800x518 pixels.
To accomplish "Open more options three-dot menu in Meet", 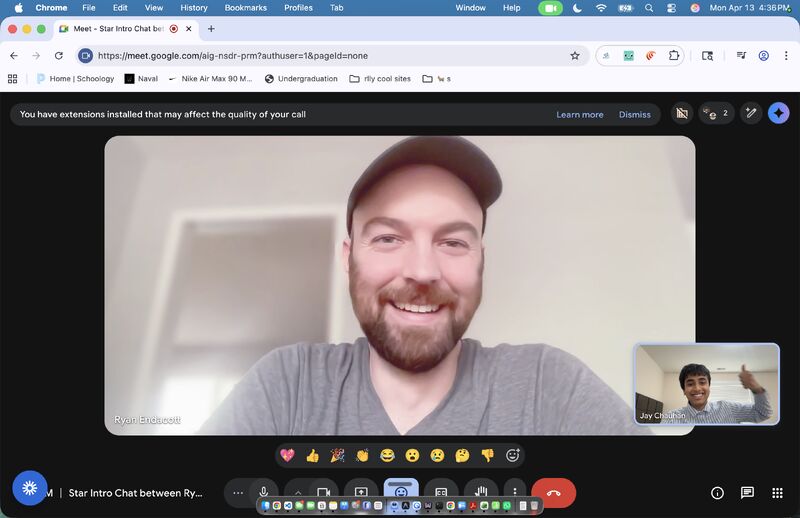I will click(515, 492).
